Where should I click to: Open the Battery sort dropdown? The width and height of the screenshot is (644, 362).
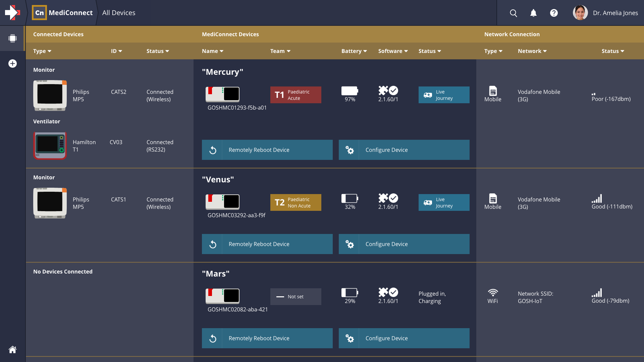[354, 51]
